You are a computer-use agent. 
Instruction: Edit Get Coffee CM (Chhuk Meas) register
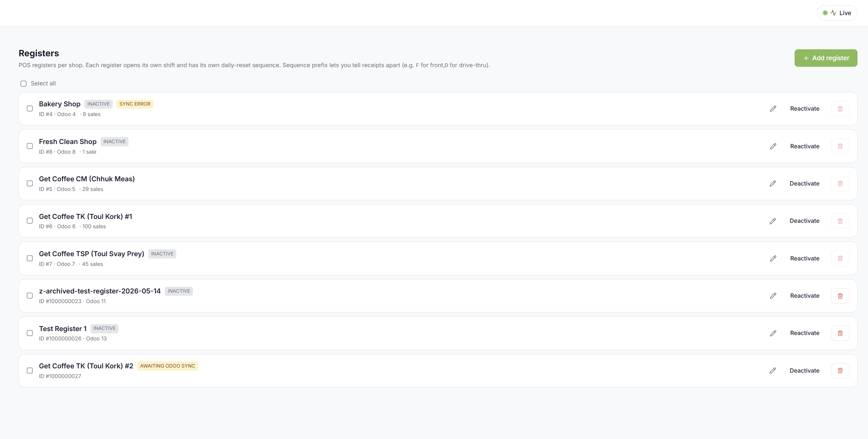click(x=773, y=184)
